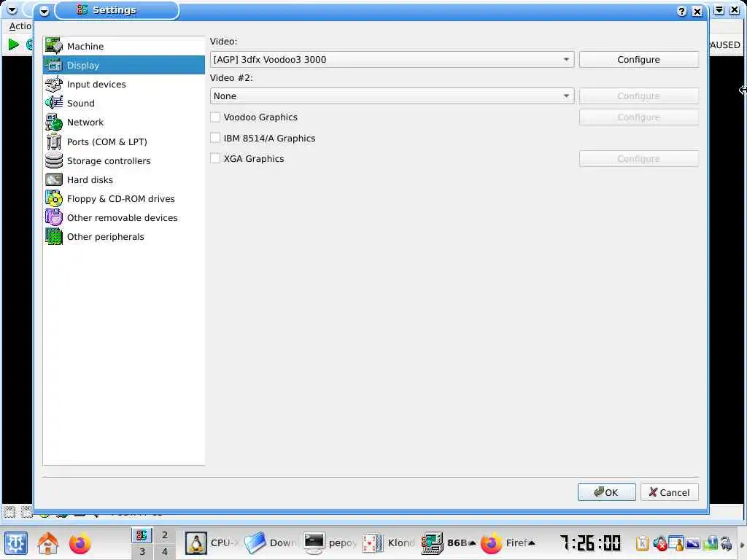Open the Action menu in the 86Box window
Screen dimensions: 747x560
click(x=20, y=26)
